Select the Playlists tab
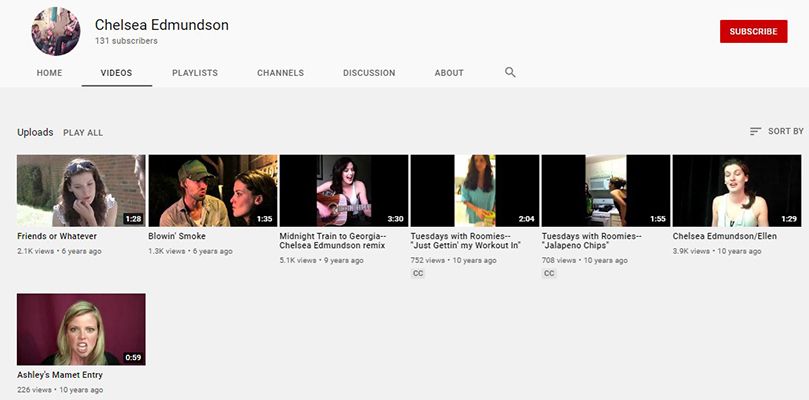This screenshot has height=400, width=809. point(194,73)
